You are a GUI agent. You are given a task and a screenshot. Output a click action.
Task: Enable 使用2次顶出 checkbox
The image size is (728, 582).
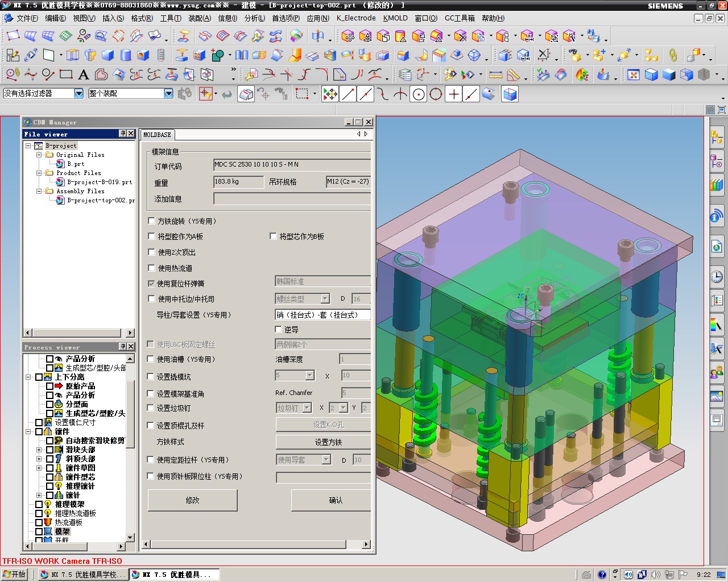tap(151, 252)
